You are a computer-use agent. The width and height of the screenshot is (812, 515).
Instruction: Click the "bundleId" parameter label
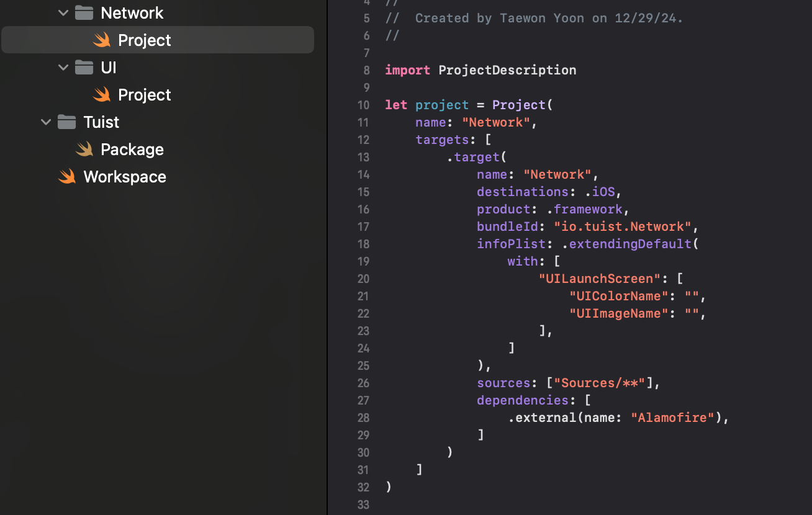(x=507, y=226)
